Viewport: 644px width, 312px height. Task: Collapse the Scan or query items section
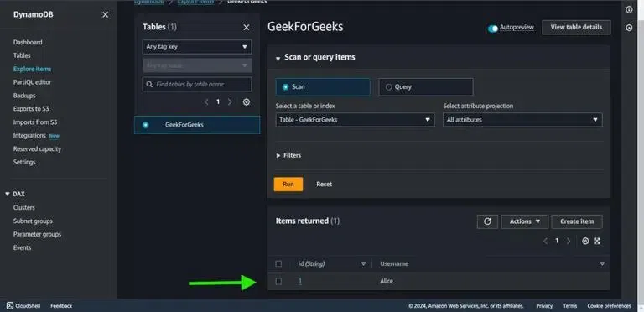point(278,58)
